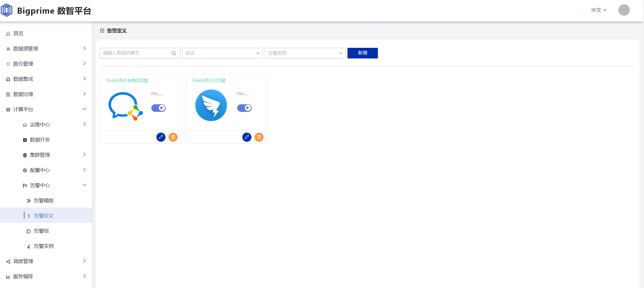Click the search magnifier icon
The height and width of the screenshot is (288, 644).
click(174, 53)
